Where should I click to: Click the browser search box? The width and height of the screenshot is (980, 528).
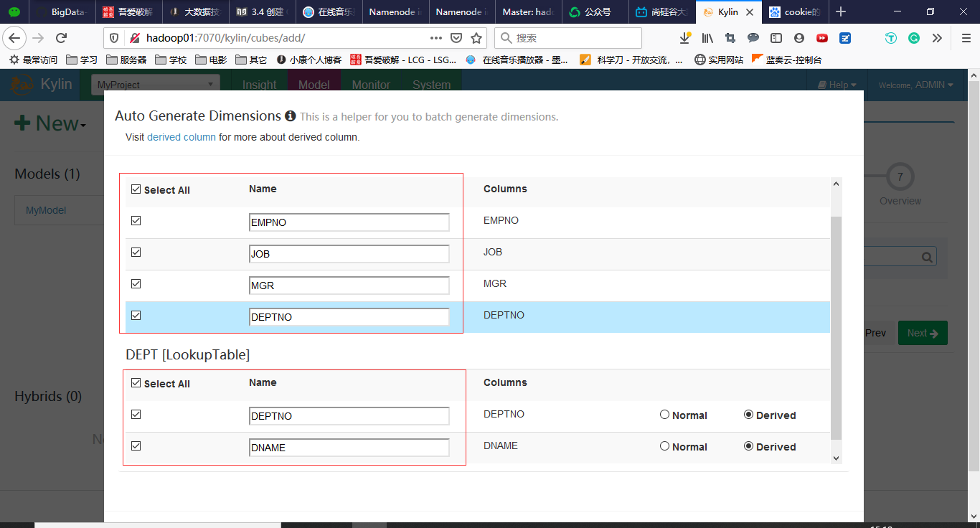point(567,38)
